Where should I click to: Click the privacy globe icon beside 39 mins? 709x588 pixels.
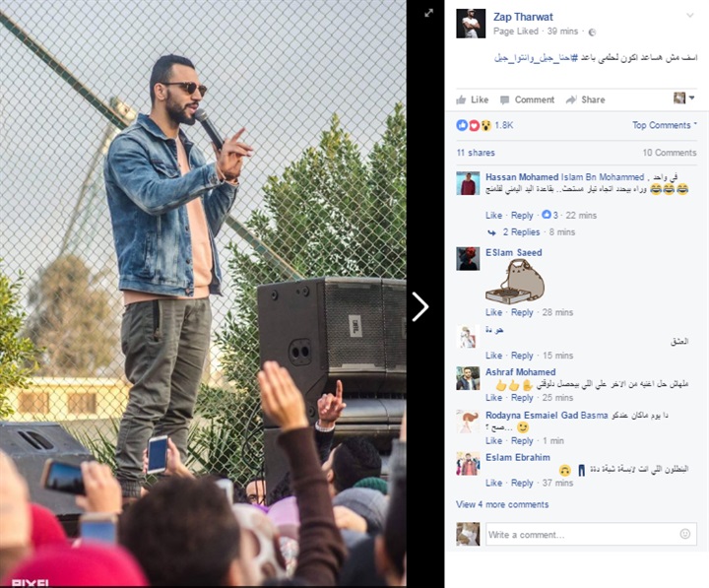click(592, 32)
